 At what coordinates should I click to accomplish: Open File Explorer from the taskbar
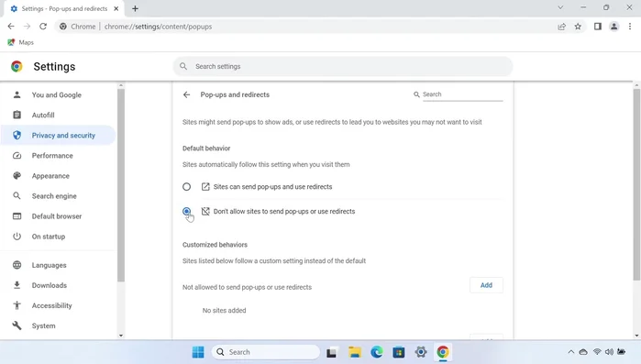point(355,352)
